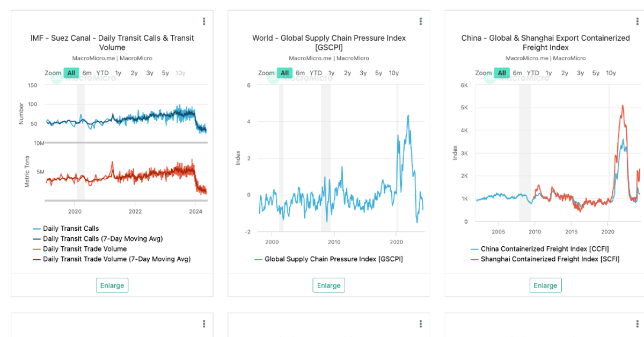Toggle Daily Transit Calls legend series

click(x=71, y=229)
